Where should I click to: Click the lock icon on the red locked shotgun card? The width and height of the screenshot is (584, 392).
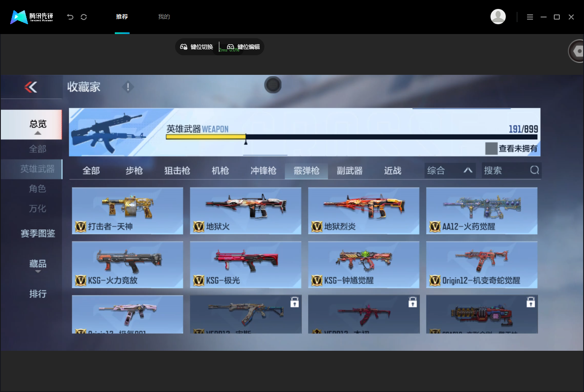[412, 302]
